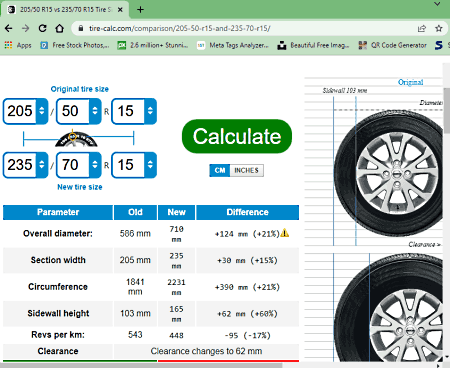Select the +62 mm (+60%) difference
450x368 pixels.
click(247, 314)
